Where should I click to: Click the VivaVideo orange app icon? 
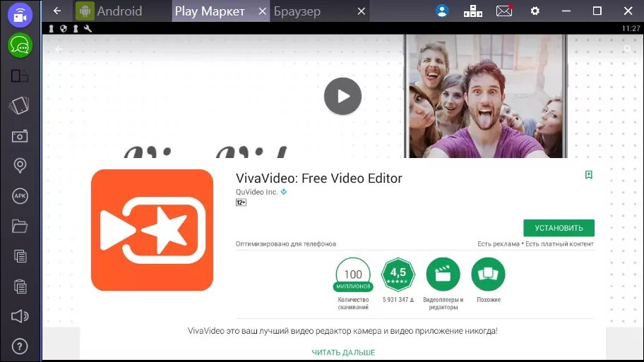pyautogui.click(x=152, y=230)
